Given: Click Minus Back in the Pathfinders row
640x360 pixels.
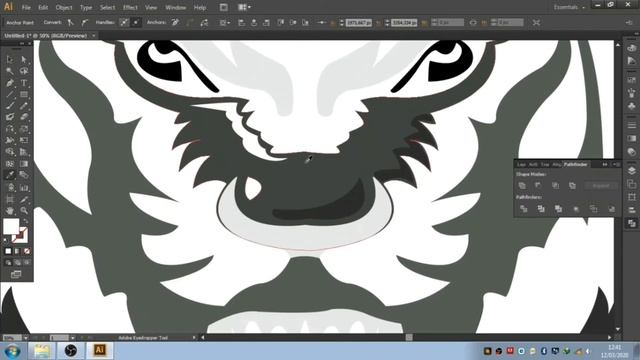Looking at the screenshot, I should (611, 209).
